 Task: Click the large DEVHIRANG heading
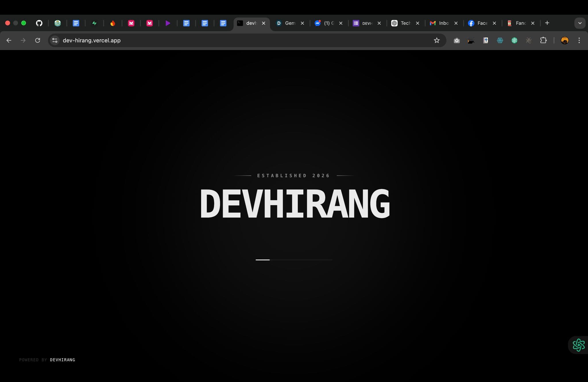[x=295, y=203]
